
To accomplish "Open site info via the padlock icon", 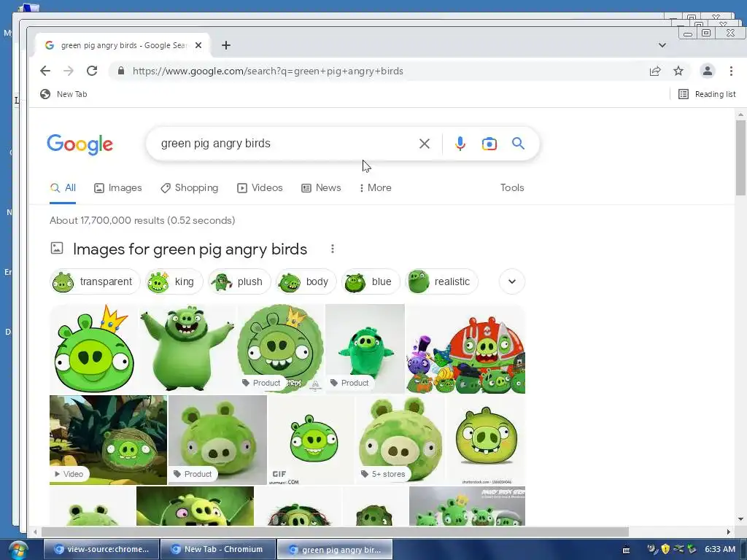I will (x=121, y=71).
